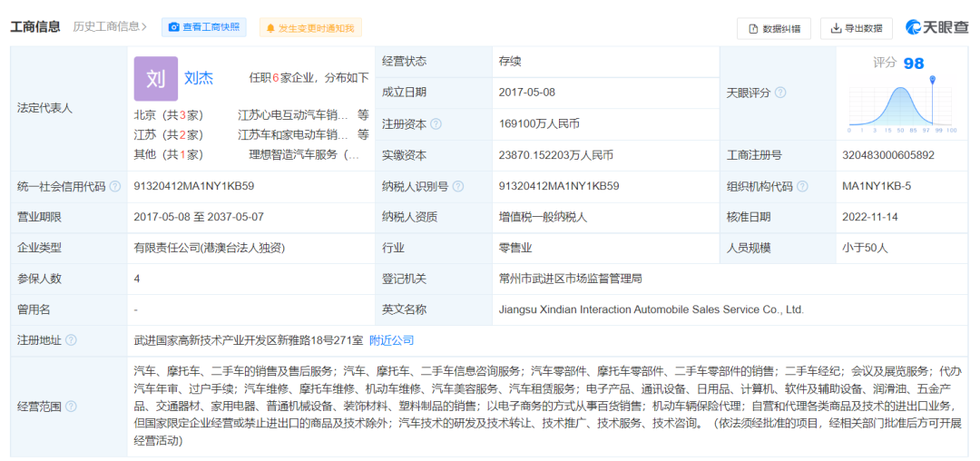
Task: Click 查看工商快照 button
Action: point(204,27)
